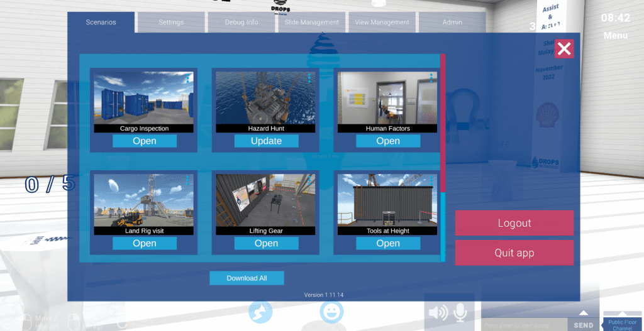Open the Lifting Gear scenario

(266, 243)
